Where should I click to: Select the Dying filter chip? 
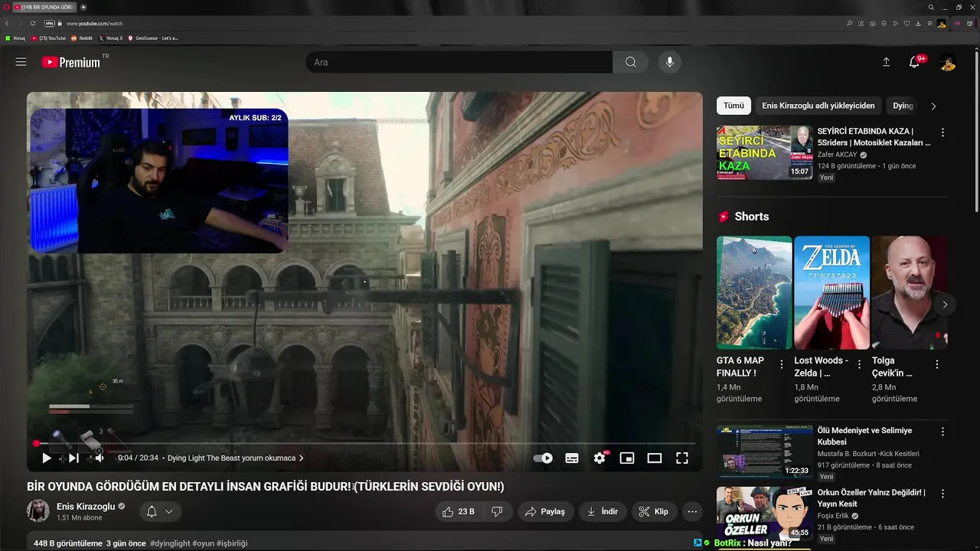coord(903,106)
